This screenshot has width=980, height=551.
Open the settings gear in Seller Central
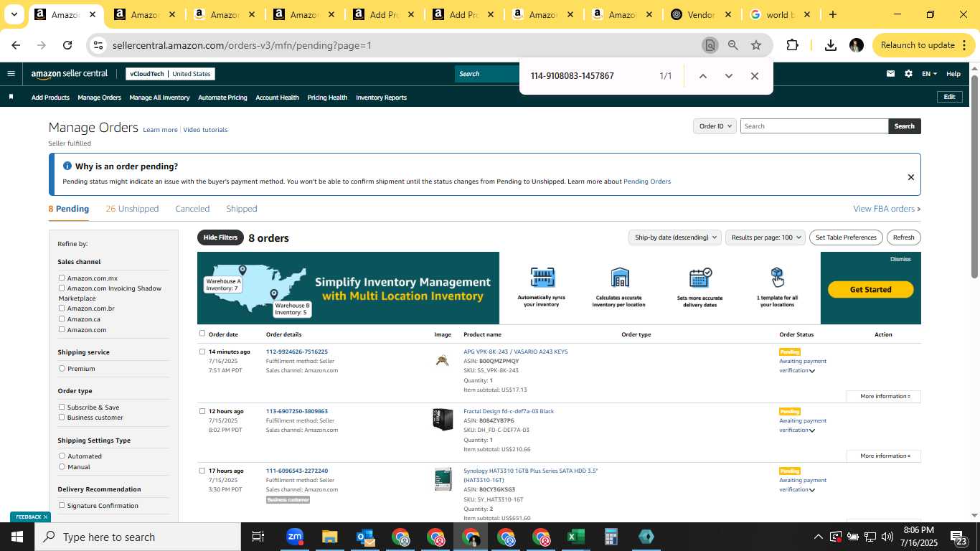click(x=908, y=73)
